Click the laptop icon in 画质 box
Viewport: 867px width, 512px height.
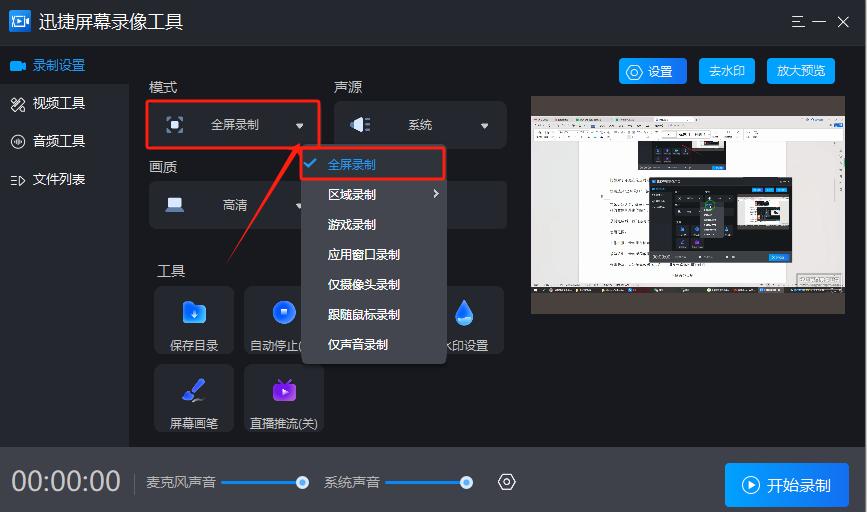175,205
